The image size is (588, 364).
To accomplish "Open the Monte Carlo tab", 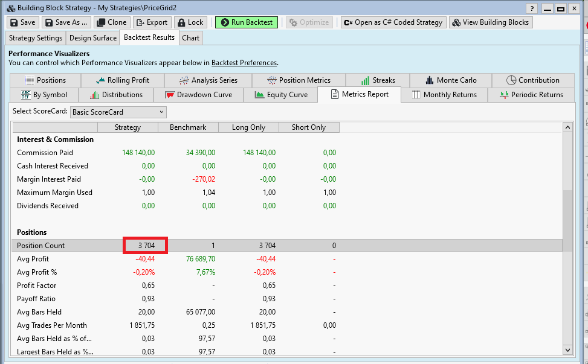I will (451, 80).
